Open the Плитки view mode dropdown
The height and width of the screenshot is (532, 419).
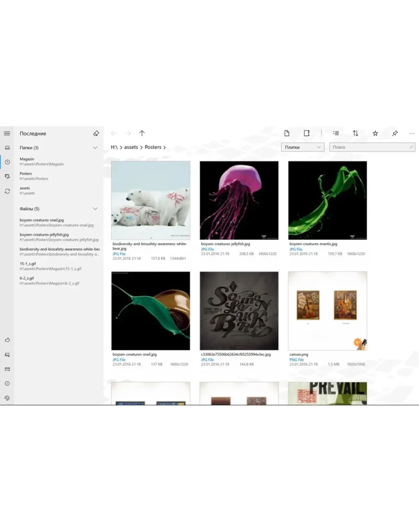point(303,147)
